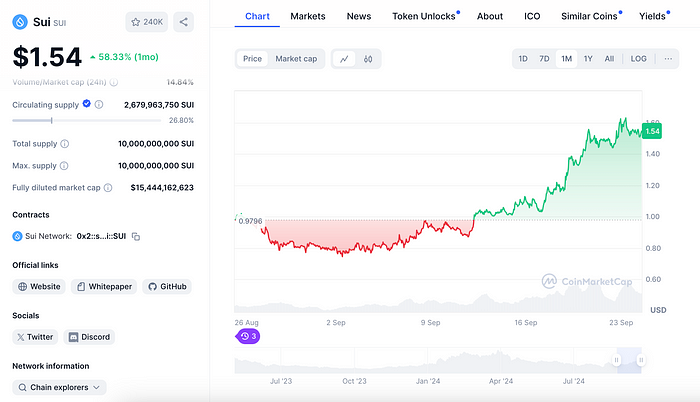Copy the Sui Network contract address

tap(136, 236)
